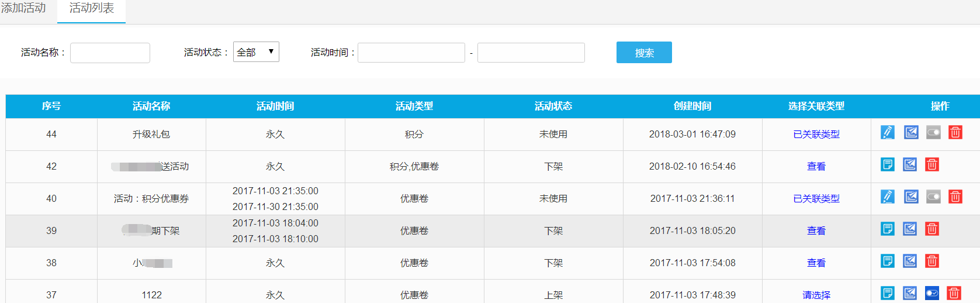Open the 活动状态 dropdown showing 全部
Viewport: 980px width, 303px height.
256,52
